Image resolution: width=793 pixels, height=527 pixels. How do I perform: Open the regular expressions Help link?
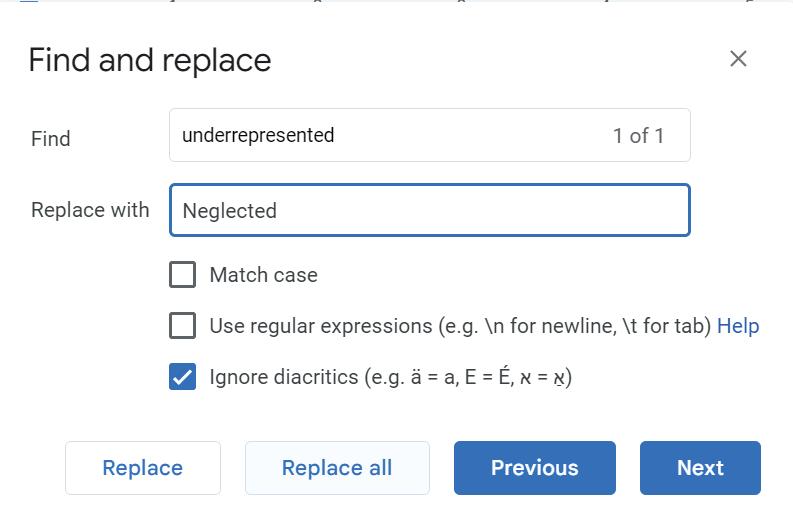pyautogui.click(x=738, y=326)
